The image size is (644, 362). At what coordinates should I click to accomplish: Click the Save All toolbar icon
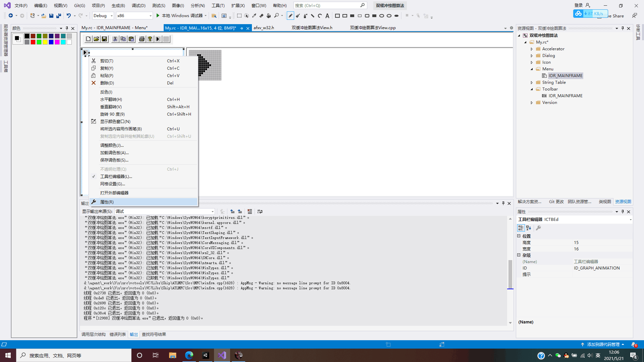point(59,16)
